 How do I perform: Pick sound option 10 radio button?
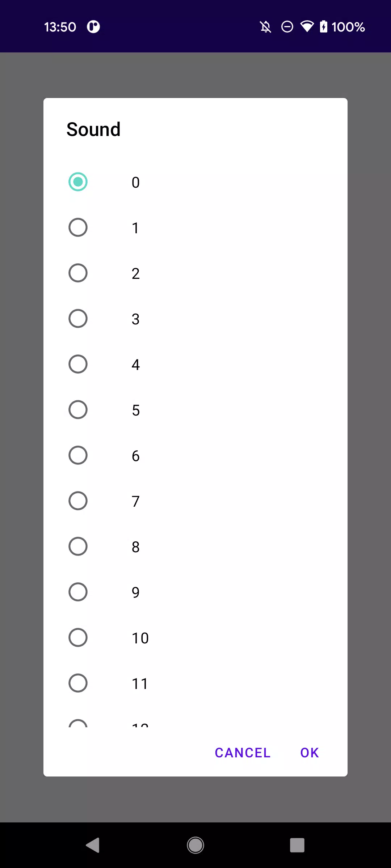(x=78, y=638)
